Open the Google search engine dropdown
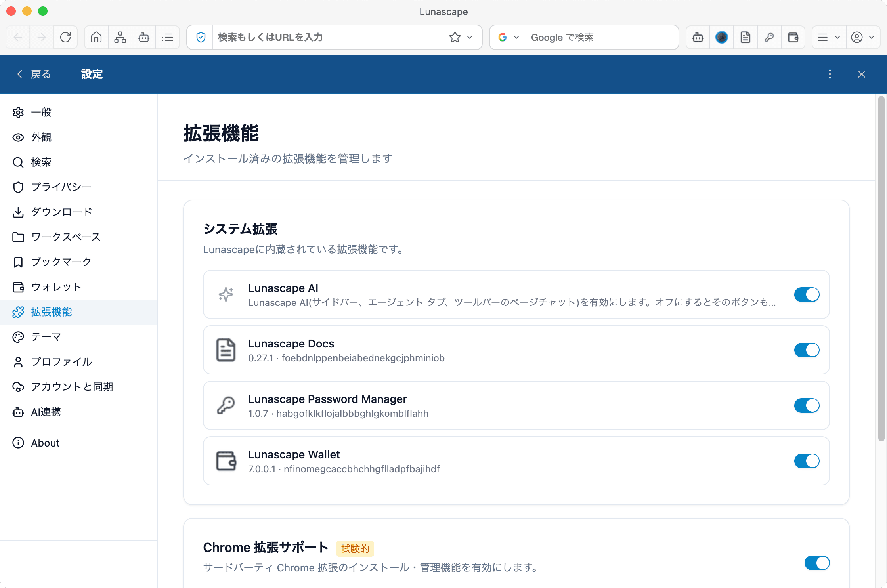 (x=508, y=37)
